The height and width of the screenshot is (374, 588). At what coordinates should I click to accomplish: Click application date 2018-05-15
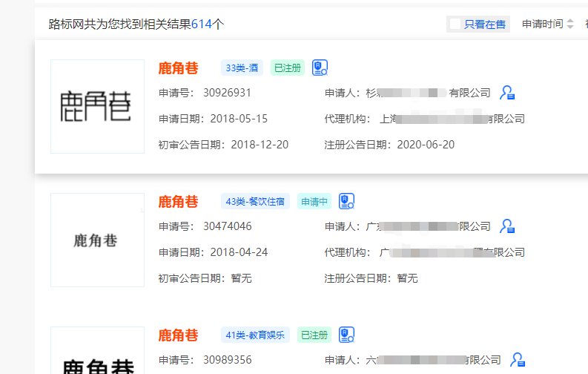239,119
